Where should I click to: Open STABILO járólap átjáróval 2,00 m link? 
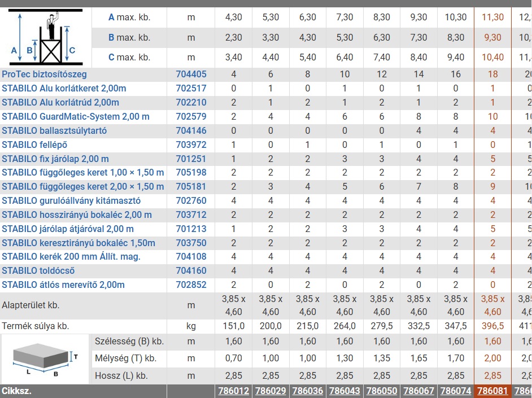click(x=68, y=229)
